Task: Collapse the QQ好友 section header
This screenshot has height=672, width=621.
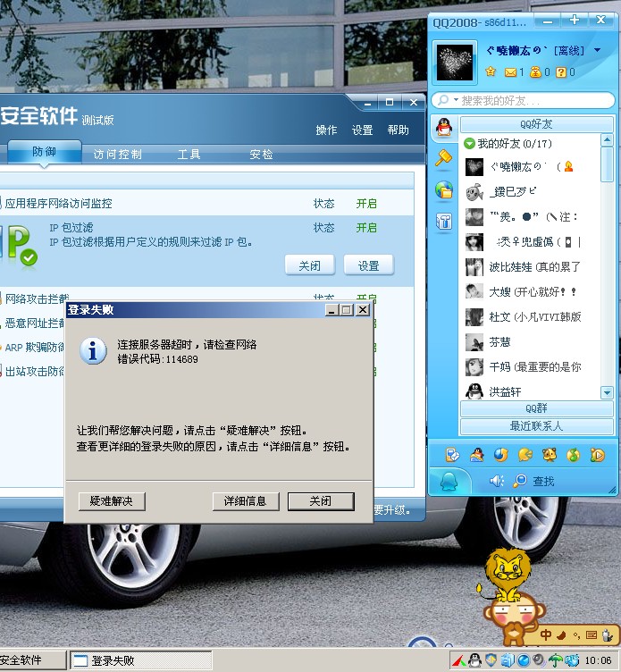Action: pyautogui.click(x=536, y=124)
